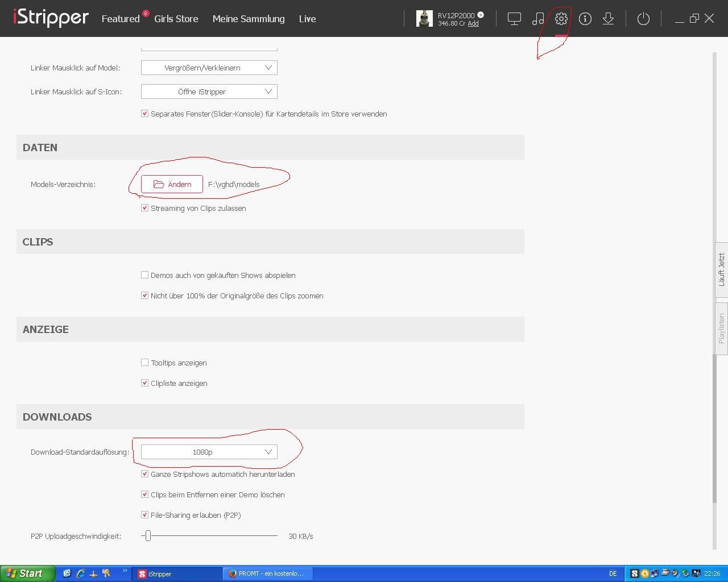The width and height of the screenshot is (728, 582).
Task: Open the Girls Store tab
Action: click(x=176, y=19)
